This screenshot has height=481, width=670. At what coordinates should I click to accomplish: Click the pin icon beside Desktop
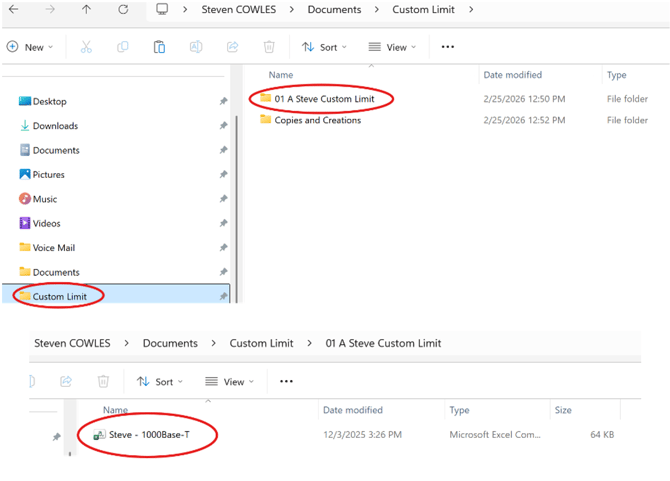[223, 101]
